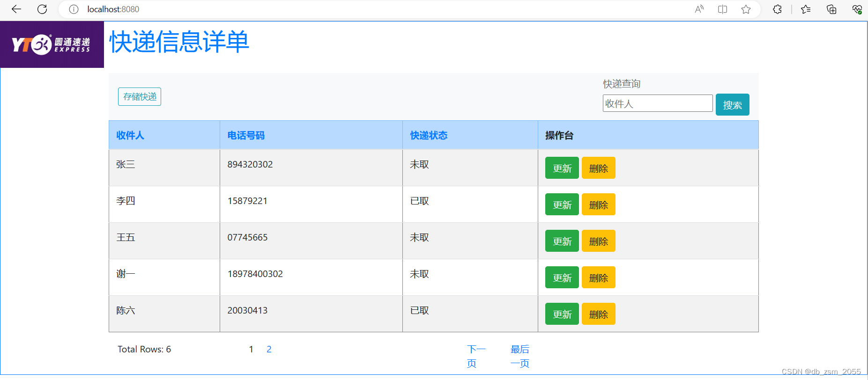Click the 快递查询 label
This screenshot has width=868, height=380.
point(622,84)
